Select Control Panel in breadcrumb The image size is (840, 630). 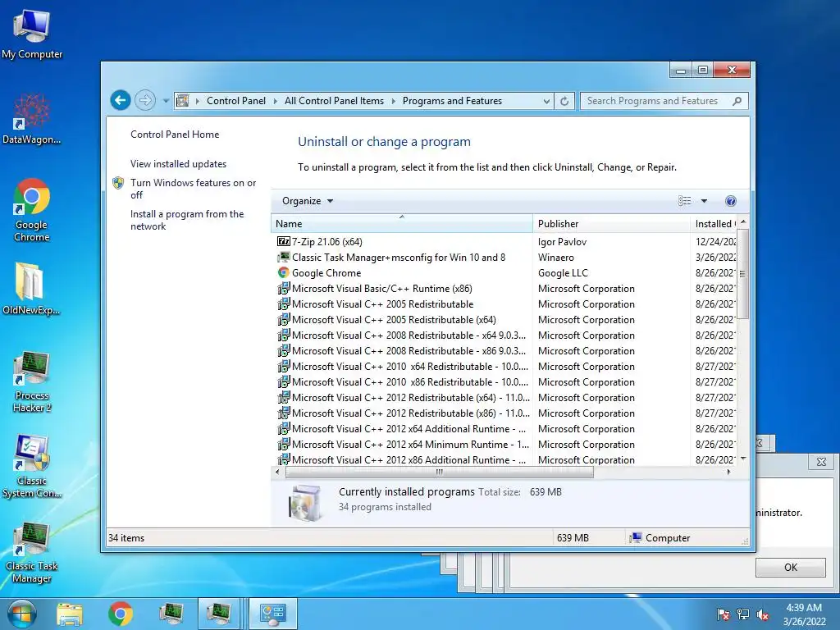235,101
